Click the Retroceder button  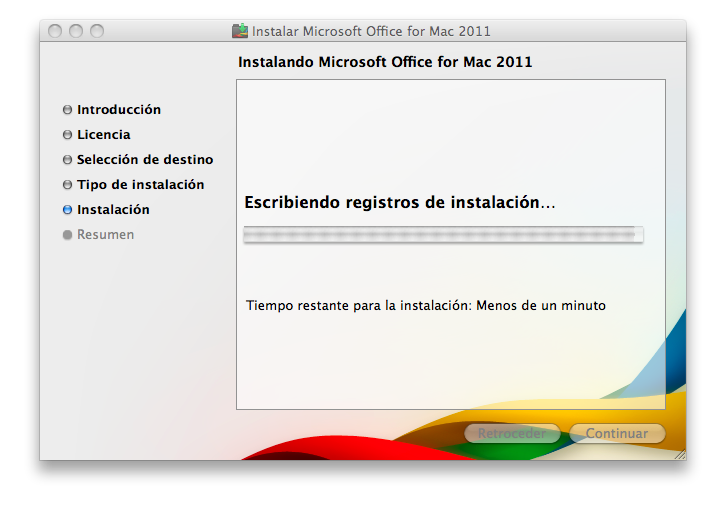[512, 433]
